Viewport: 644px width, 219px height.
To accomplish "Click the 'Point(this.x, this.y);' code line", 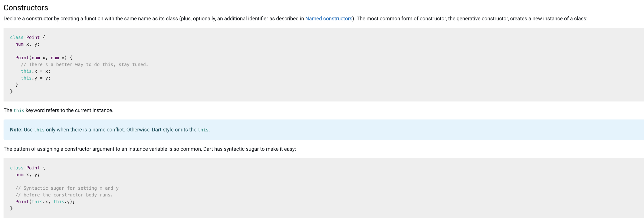I will tap(45, 202).
